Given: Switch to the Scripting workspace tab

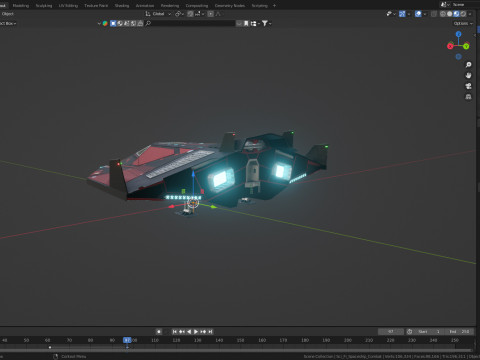Looking at the screenshot, I should (x=259, y=6).
